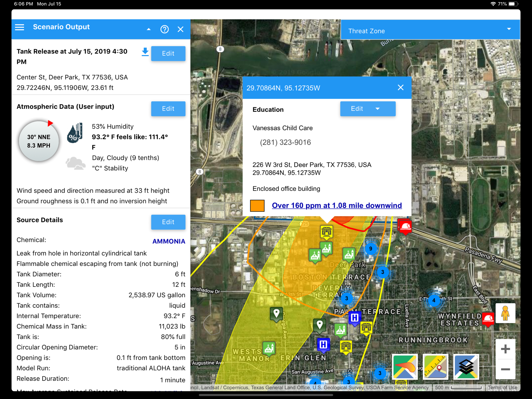The image size is (532, 399).
Task: Open the Over 160 ppm downwind link
Action: (337, 206)
